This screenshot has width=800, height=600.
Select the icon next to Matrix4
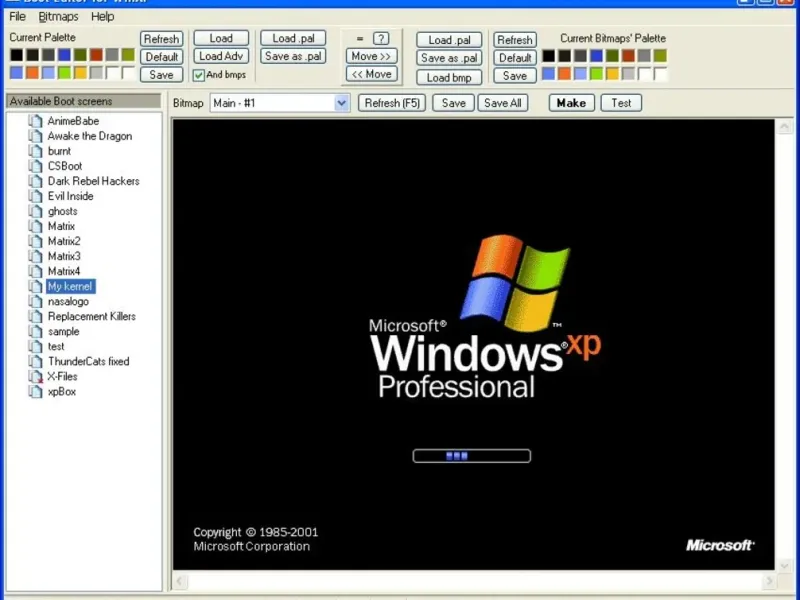point(35,271)
